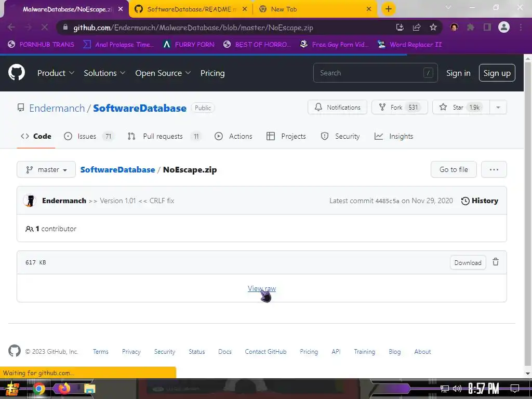Click the Notifications bell button
Screen dimensions: 532x399
(x=337, y=107)
